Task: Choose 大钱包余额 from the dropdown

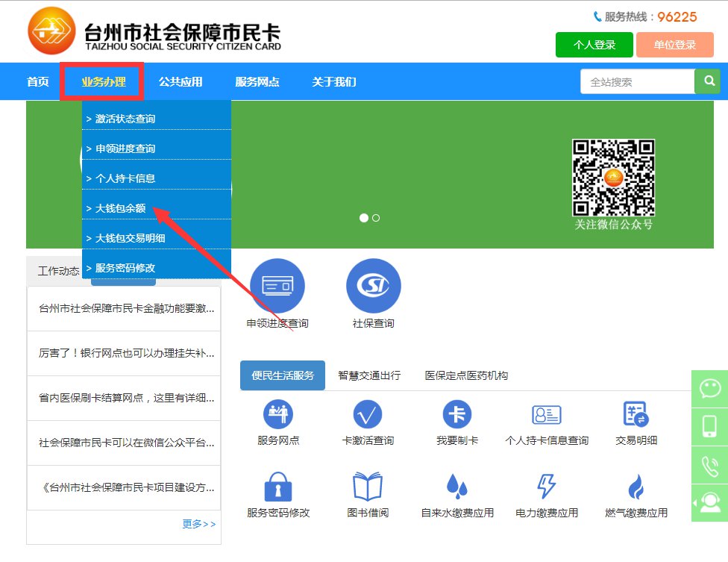Action: pyautogui.click(x=120, y=209)
